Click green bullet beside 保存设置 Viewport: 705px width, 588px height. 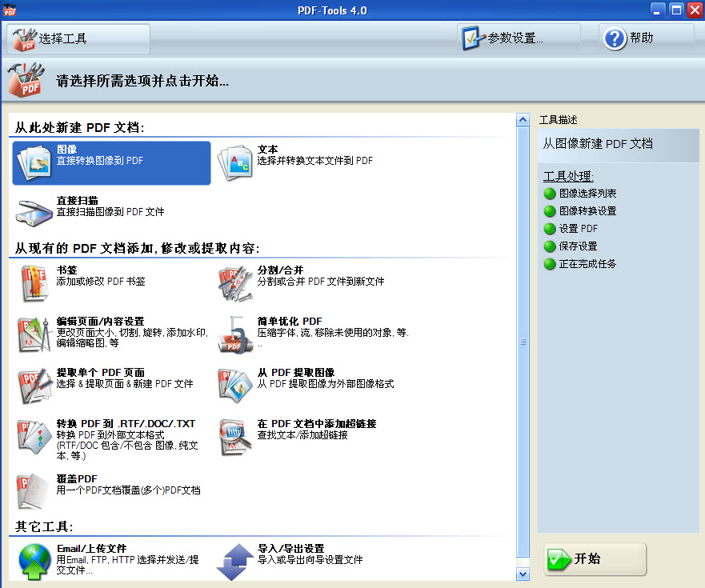550,246
